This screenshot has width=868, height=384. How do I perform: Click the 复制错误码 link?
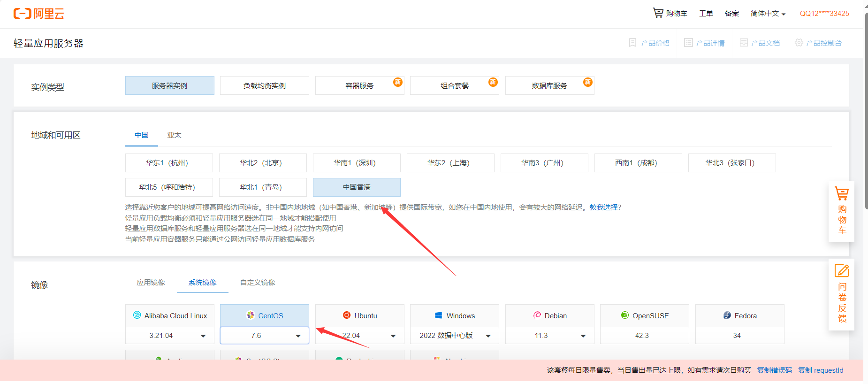click(x=774, y=370)
